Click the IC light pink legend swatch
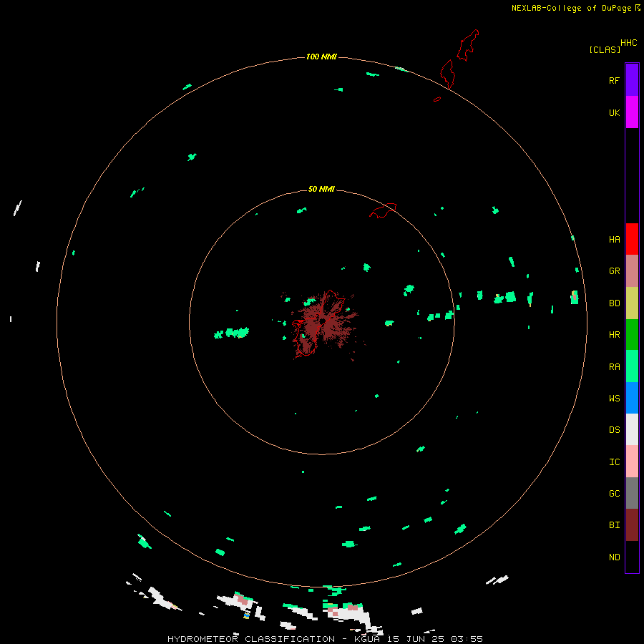This screenshot has width=644, height=644. 632,462
